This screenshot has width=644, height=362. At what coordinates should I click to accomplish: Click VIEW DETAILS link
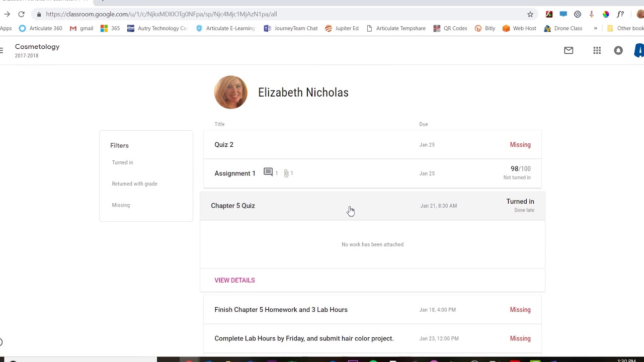click(x=234, y=280)
